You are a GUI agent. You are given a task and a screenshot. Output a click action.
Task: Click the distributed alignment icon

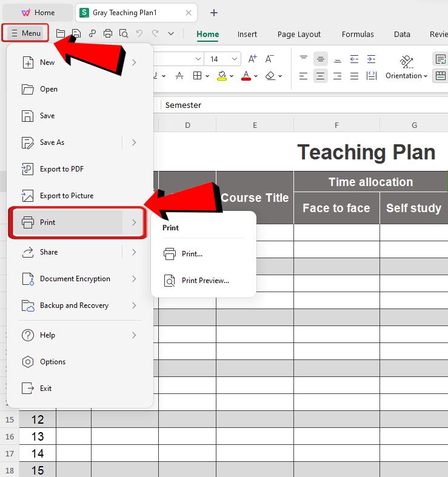click(371, 76)
